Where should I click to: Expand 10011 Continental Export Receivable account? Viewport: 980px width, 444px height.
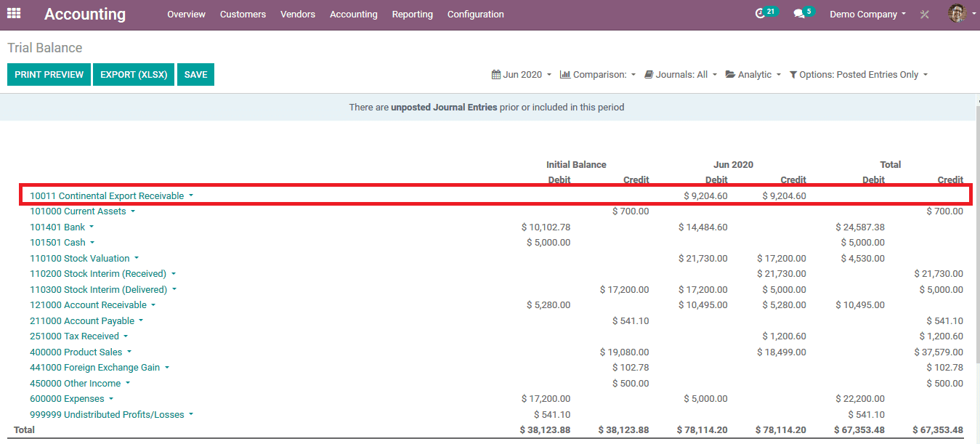click(x=111, y=195)
